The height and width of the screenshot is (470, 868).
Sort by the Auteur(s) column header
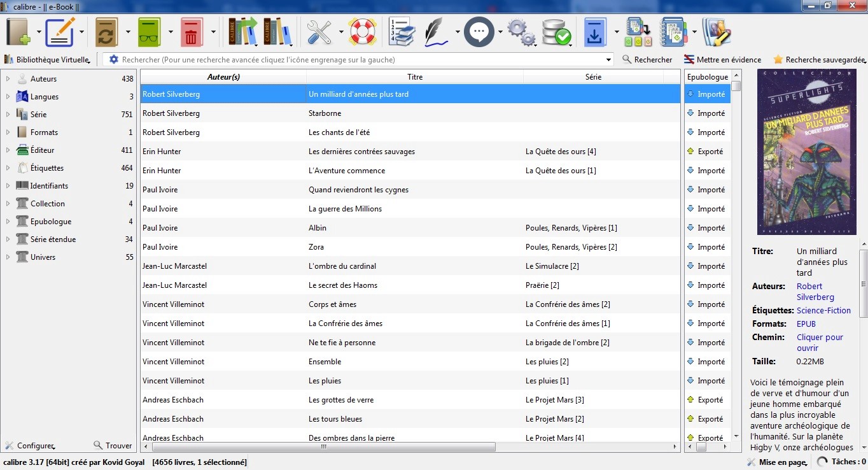coord(223,77)
